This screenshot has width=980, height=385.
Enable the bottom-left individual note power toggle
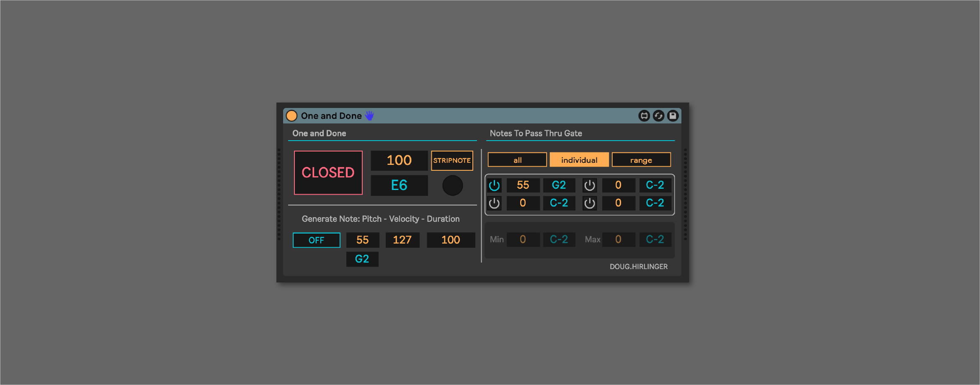(495, 203)
